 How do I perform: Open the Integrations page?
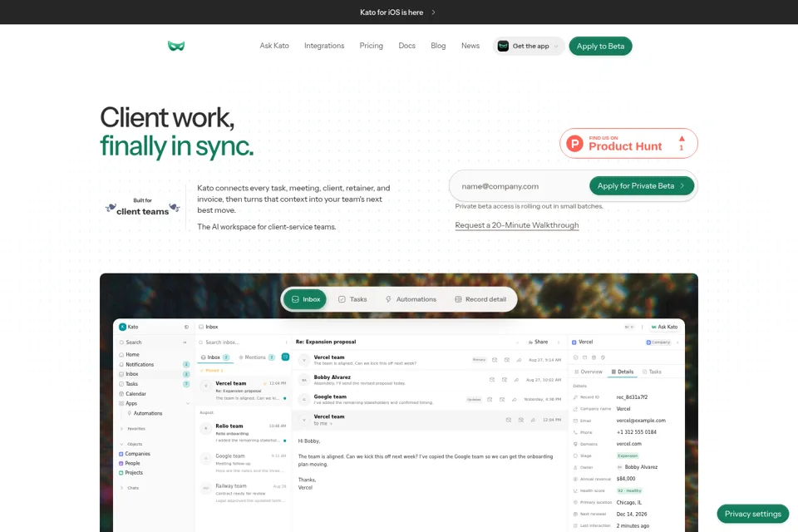point(324,46)
